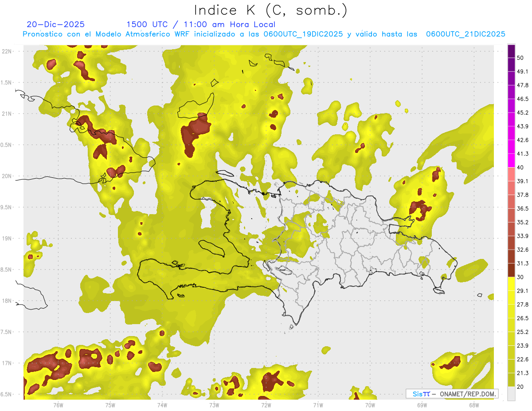
Task: Click the legend value "21.3"
Action: 523,373
